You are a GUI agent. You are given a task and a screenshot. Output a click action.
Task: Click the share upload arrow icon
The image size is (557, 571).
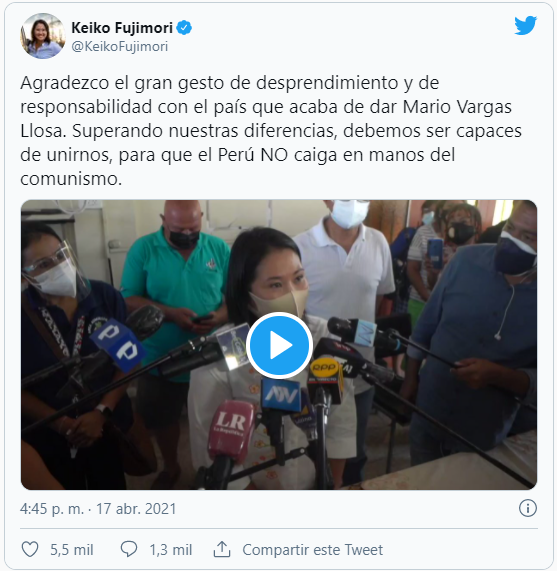[222, 549]
